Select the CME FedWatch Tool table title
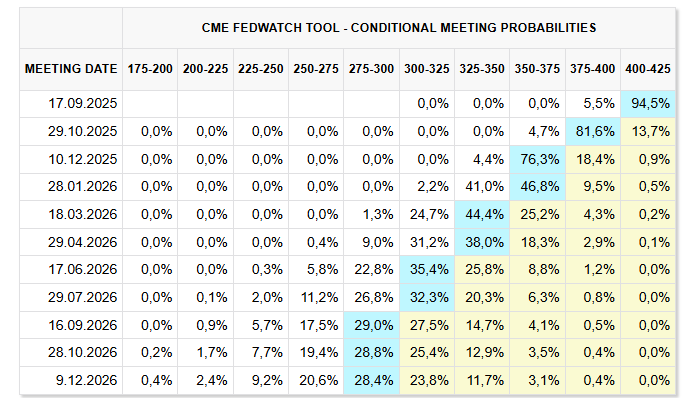Viewport: 697px width, 398px height. (x=399, y=28)
